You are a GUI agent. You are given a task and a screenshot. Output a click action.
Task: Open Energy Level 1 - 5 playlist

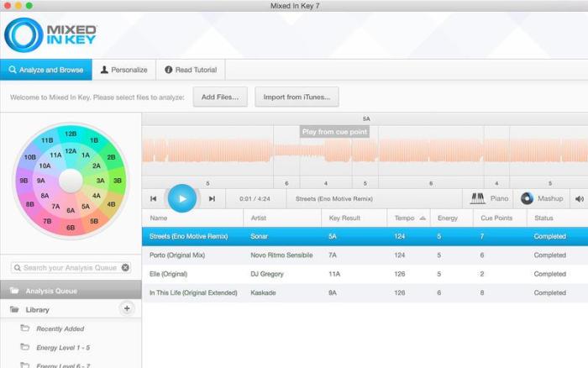coord(63,348)
